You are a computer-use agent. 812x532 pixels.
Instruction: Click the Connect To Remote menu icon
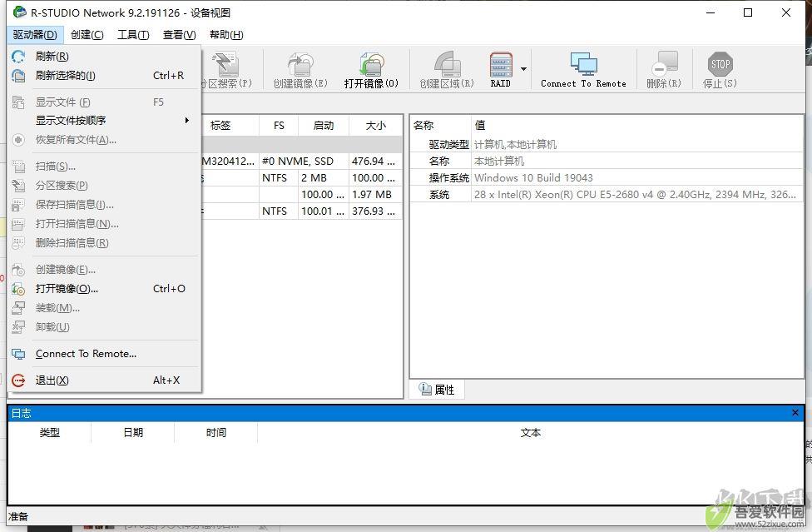tap(18, 354)
